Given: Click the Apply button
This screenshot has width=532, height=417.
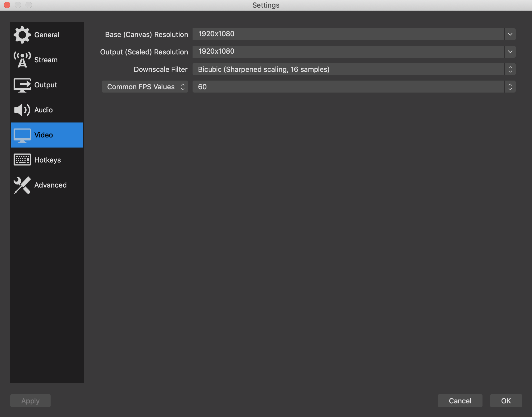Looking at the screenshot, I should pyautogui.click(x=30, y=401).
